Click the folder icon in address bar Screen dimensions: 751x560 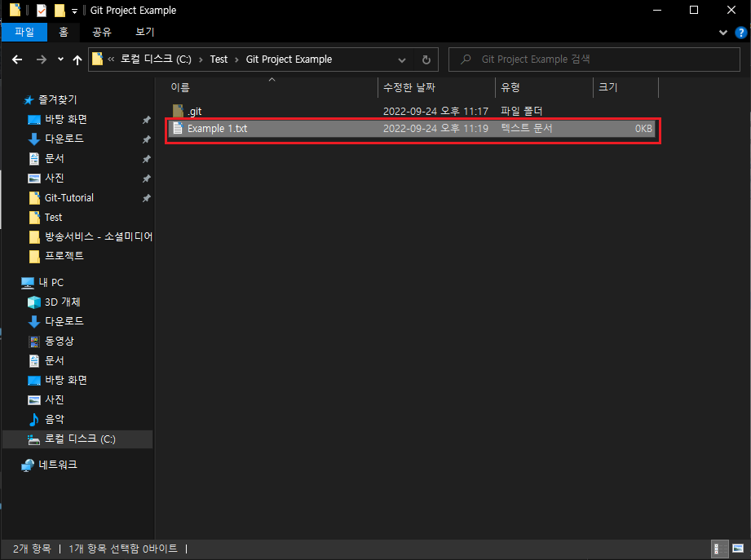97,60
